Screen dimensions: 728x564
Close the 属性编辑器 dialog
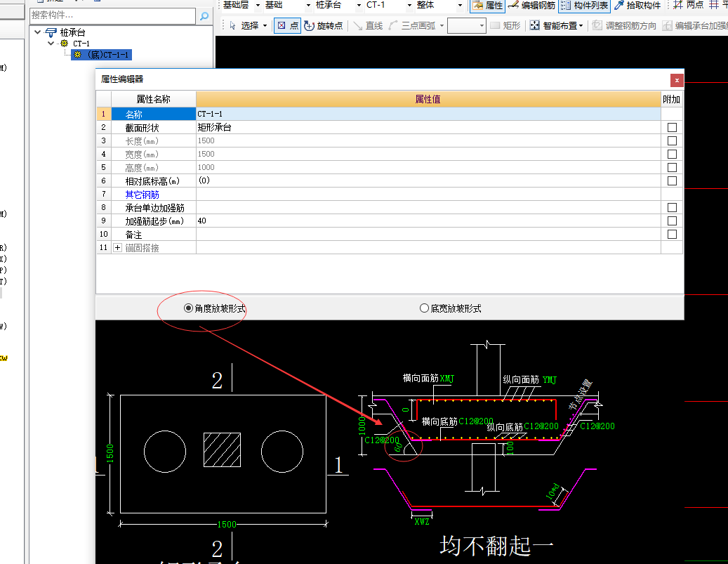pyautogui.click(x=677, y=80)
